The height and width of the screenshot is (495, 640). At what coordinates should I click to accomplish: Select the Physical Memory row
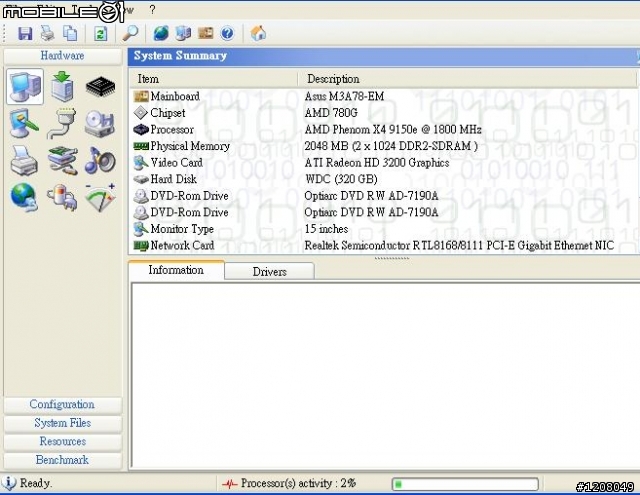384,146
